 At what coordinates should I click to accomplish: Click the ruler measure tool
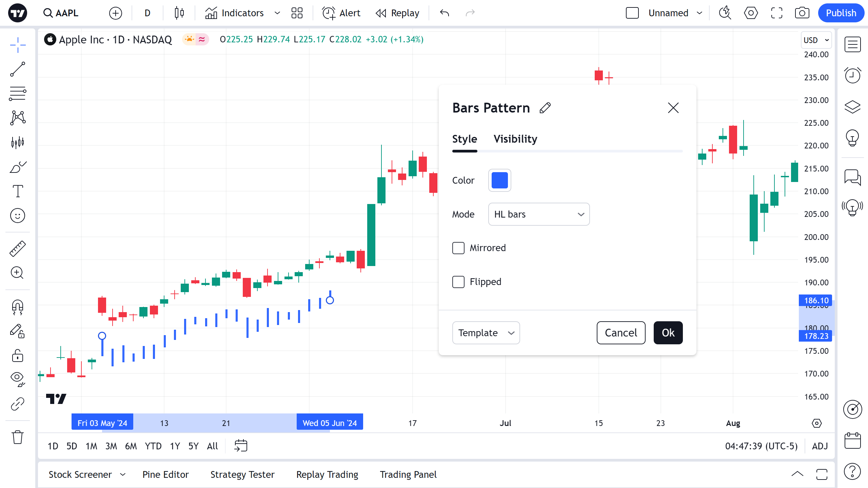point(18,249)
